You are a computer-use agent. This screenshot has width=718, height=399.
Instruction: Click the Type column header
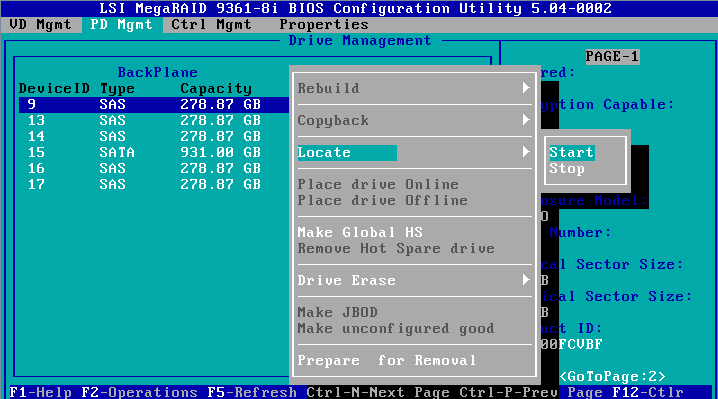(x=117, y=89)
